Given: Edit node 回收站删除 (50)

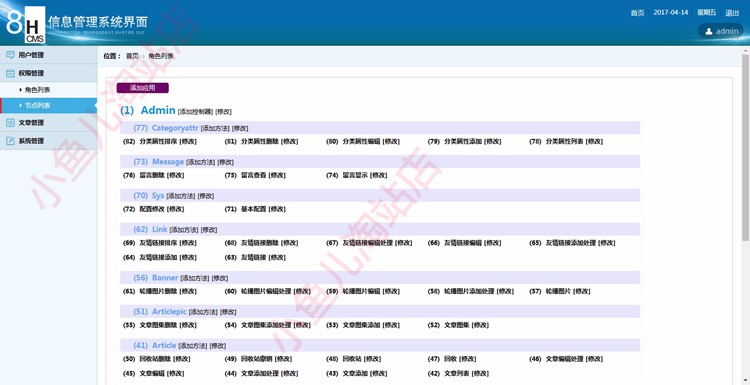Looking at the screenshot, I should tap(181, 359).
